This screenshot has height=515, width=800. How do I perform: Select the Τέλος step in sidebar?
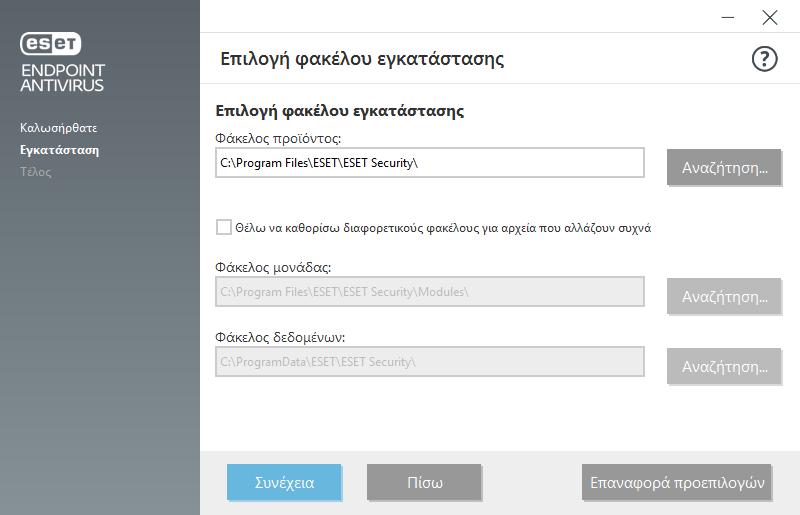tap(36, 172)
